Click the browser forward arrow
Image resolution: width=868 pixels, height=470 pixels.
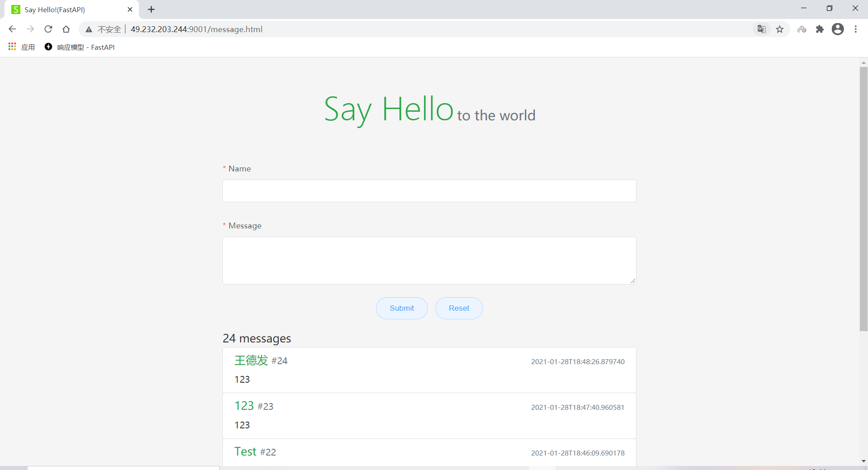pos(30,29)
